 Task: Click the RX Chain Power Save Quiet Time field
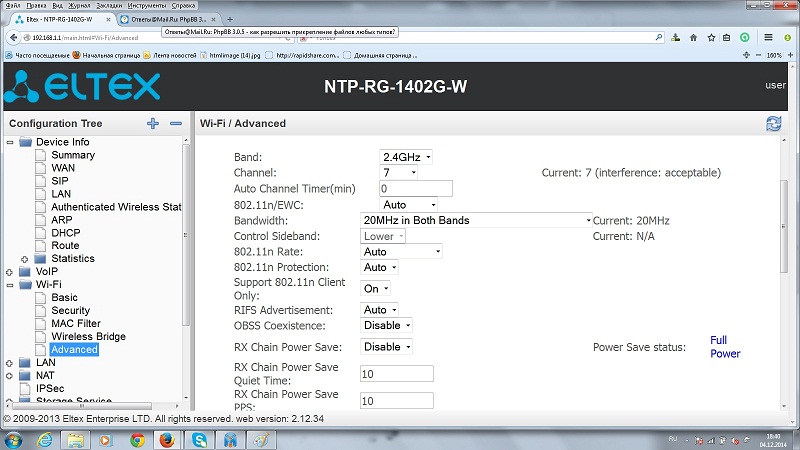click(x=396, y=374)
